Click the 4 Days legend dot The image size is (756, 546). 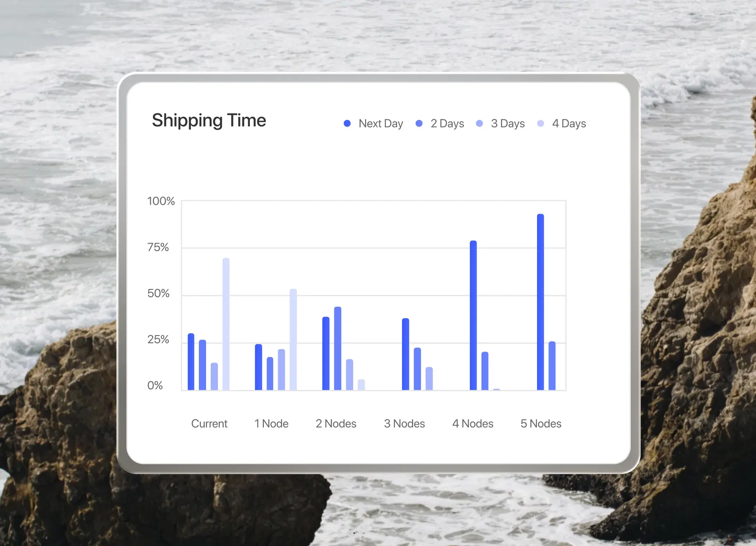point(541,124)
